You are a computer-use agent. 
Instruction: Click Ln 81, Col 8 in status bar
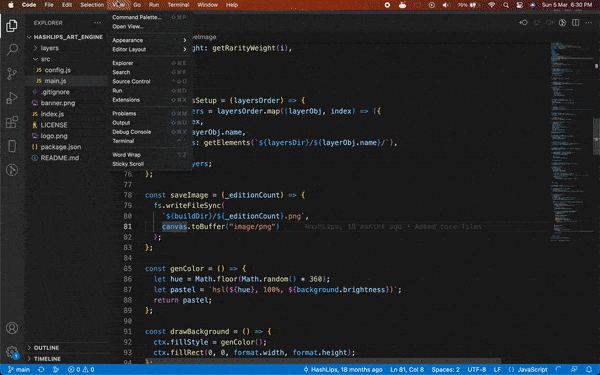[x=407, y=370]
